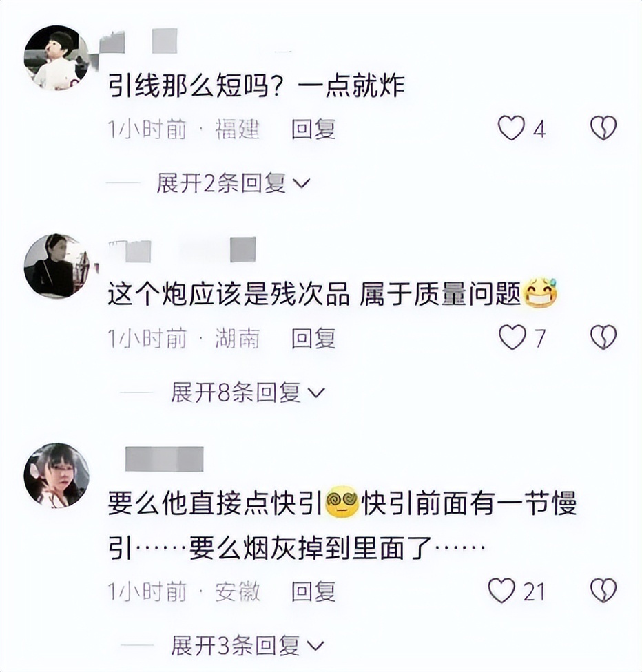Dislike the Fujian comment with broken heart
The image size is (642, 672).
[603, 127]
